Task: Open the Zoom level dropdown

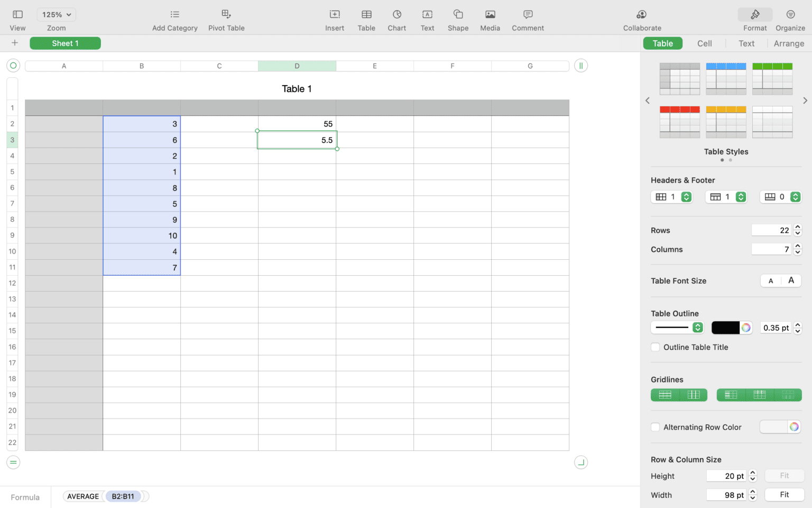Action: (56, 14)
